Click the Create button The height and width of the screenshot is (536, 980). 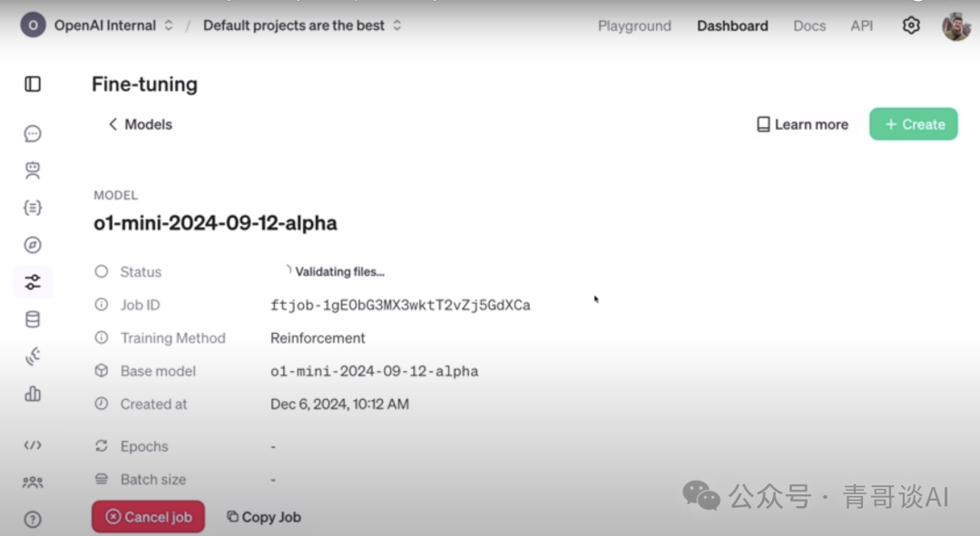coord(913,124)
